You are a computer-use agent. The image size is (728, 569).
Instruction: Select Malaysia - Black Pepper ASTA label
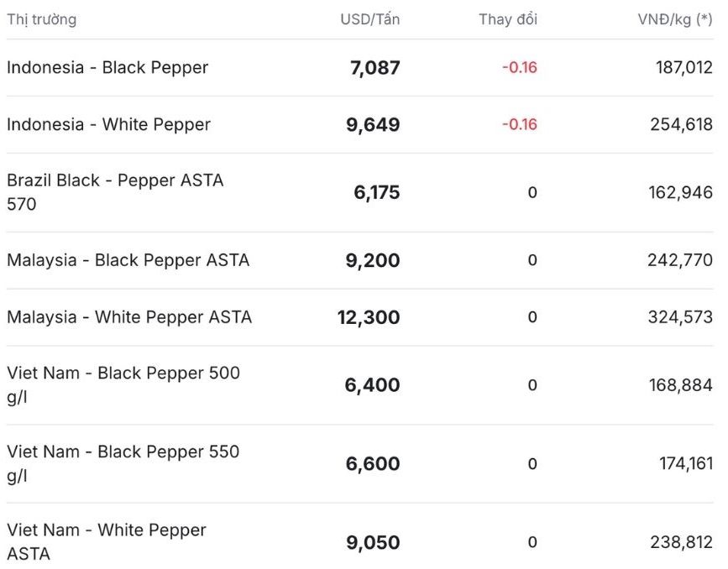pyautogui.click(x=128, y=260)
